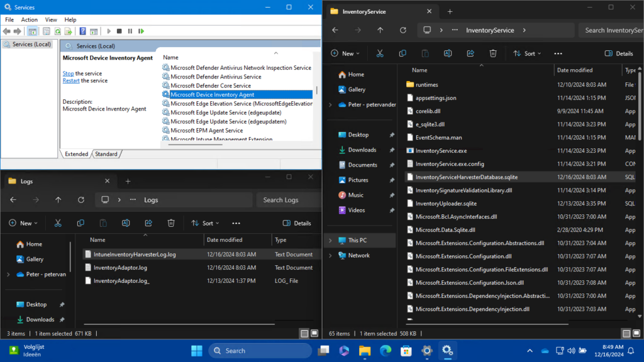Click the Share icon in InventoryService toolbar
Screen dimensions: 644x362
pos(469,53)
